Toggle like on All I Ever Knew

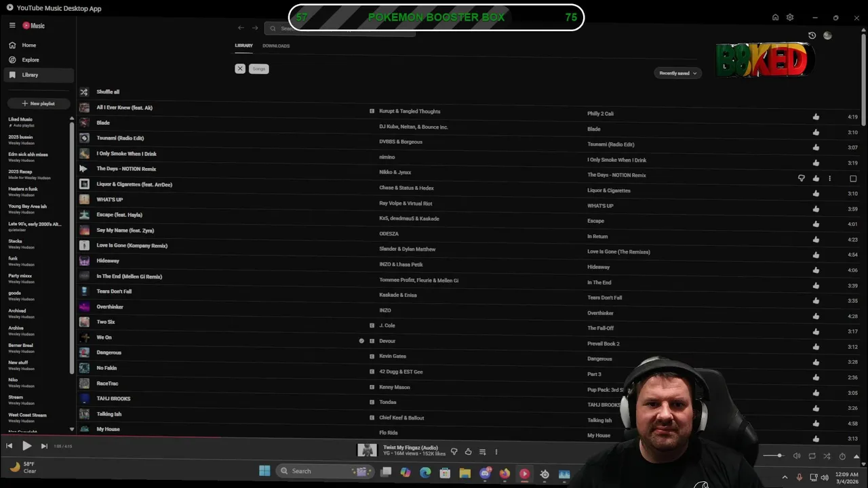(x=816, y=117)
